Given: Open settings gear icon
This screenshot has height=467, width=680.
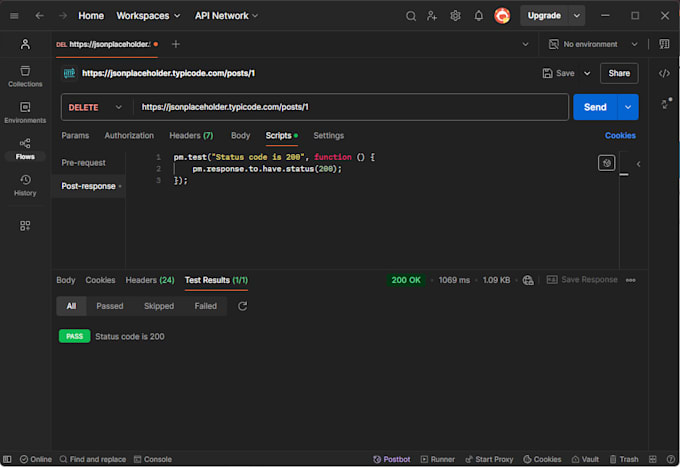Looking at the screenshot, I should point(455,16).
